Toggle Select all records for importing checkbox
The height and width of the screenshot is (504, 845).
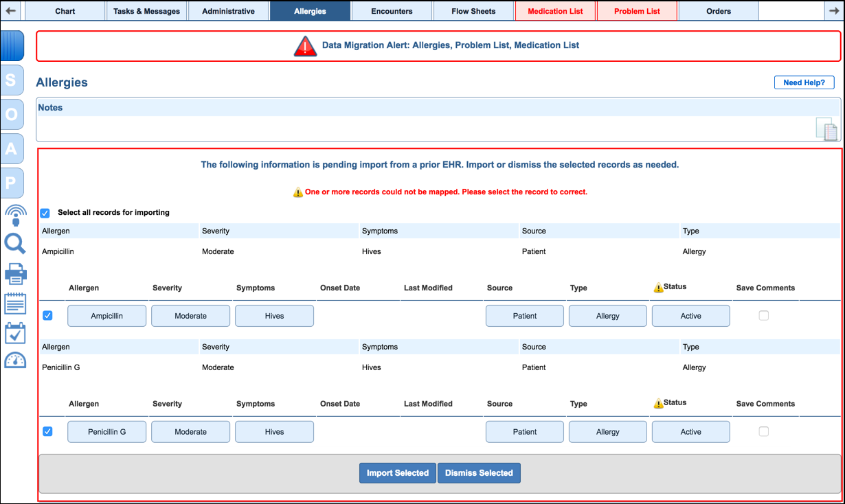tap(45, 213)
